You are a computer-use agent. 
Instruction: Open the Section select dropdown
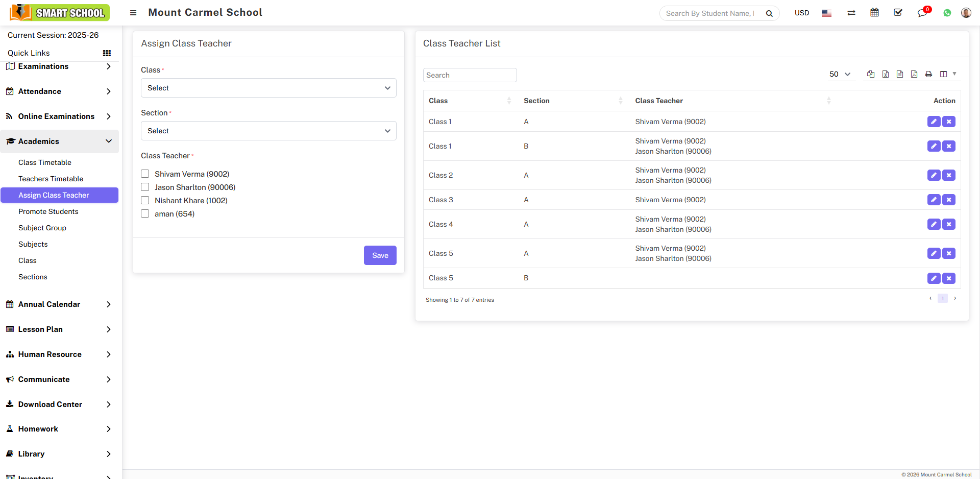[x=268, y=131]
